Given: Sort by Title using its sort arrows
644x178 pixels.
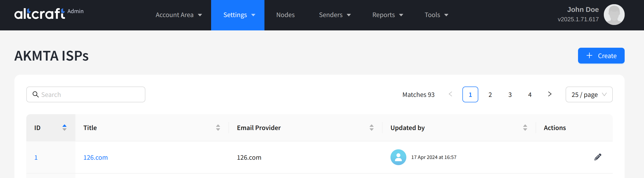Looking at the screenshot, I should point(218,128).
